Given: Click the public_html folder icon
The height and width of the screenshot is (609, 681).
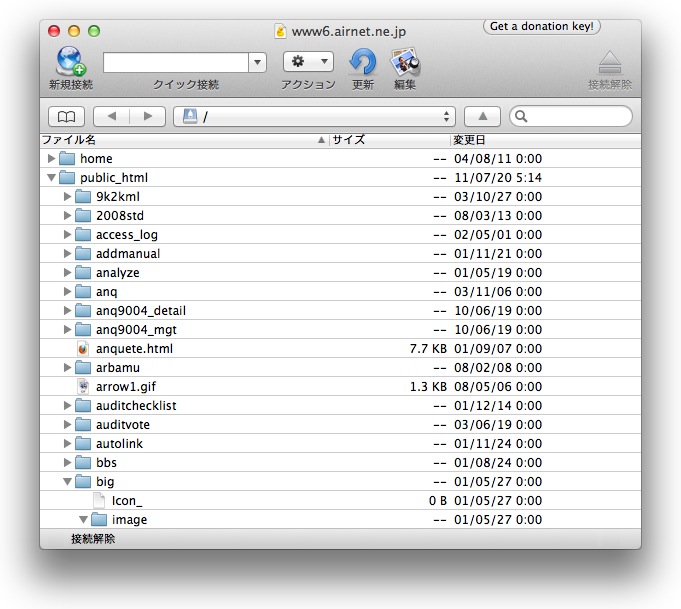Looking at the screenshot, I should click(67, 178).
